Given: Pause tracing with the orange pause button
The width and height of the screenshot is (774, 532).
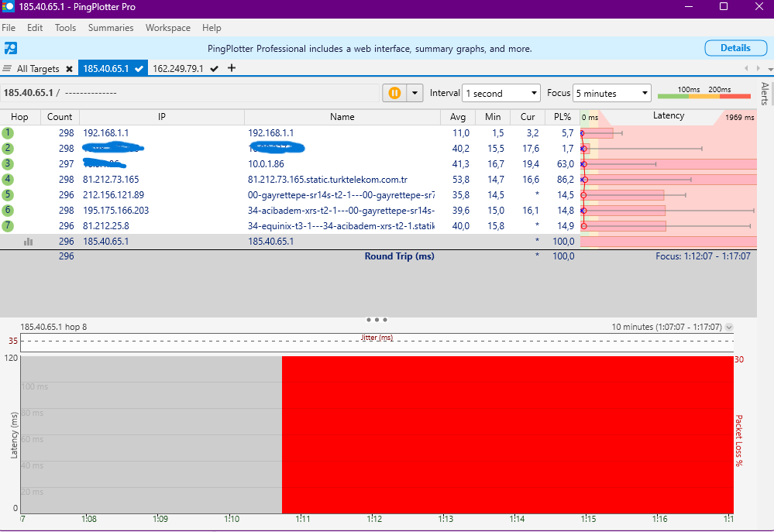Looking at the screenshot, I should click(x=394, y=93).
